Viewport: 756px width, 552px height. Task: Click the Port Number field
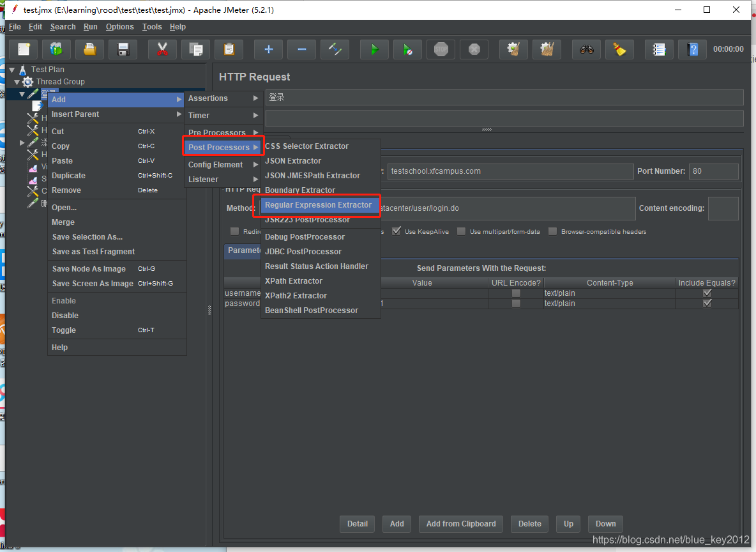(x=714, y=171)
